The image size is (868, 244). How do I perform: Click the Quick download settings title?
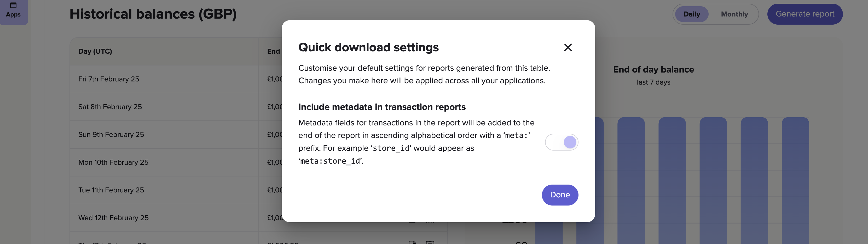[x=368, y=47]
